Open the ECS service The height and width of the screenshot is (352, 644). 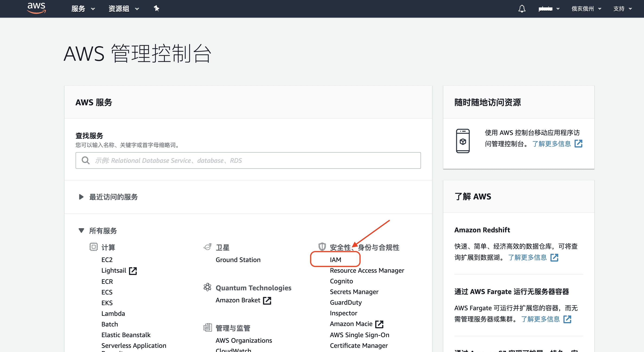tap(107, 292)
